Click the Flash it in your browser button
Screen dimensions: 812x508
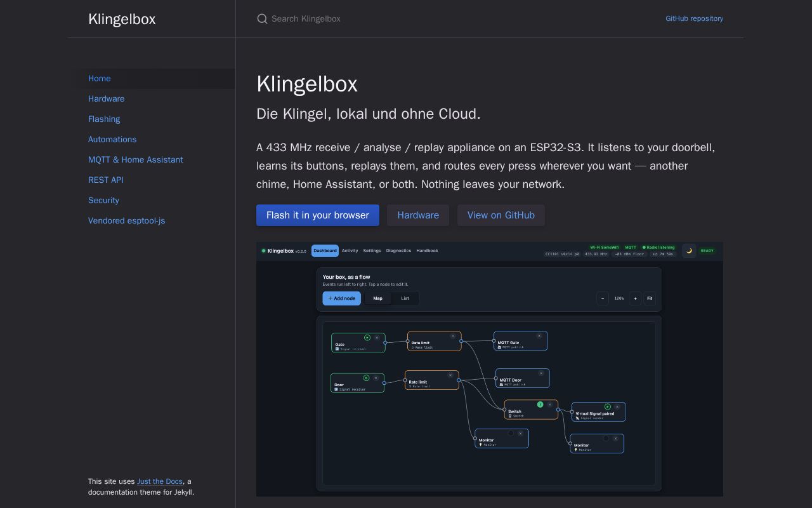coord(318,215)
